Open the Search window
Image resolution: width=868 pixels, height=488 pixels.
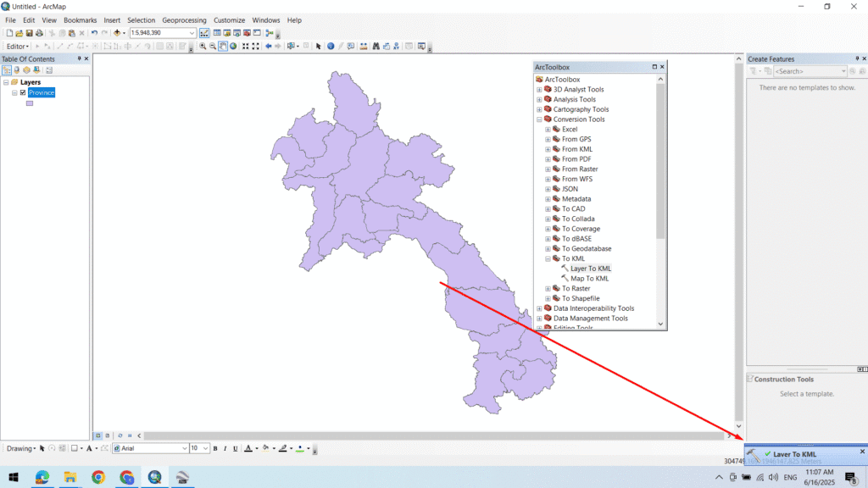click(237, 33)
